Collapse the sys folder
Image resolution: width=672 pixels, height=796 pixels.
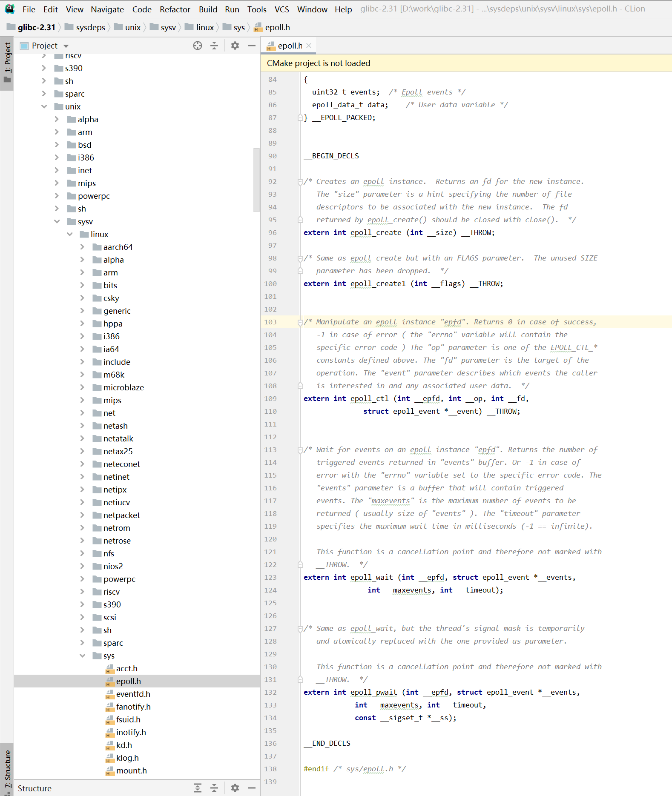click(83, 656)
